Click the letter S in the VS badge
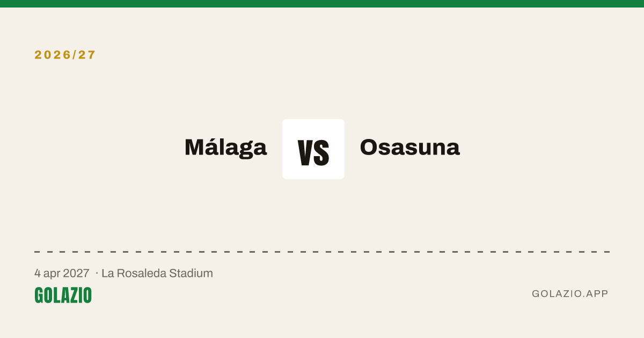Image resolution: width=644 pixels, height=338 pixels. [321, 152]
